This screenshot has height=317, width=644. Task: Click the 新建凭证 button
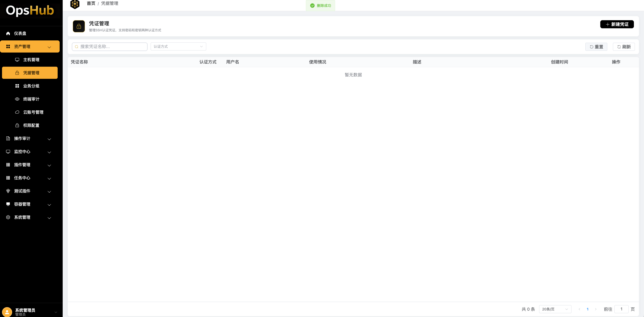click(617, 24)
